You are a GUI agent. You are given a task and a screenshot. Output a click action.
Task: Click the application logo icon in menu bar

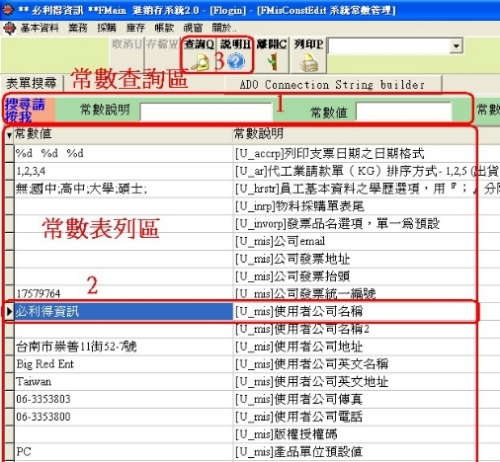(x=10, y=28)
